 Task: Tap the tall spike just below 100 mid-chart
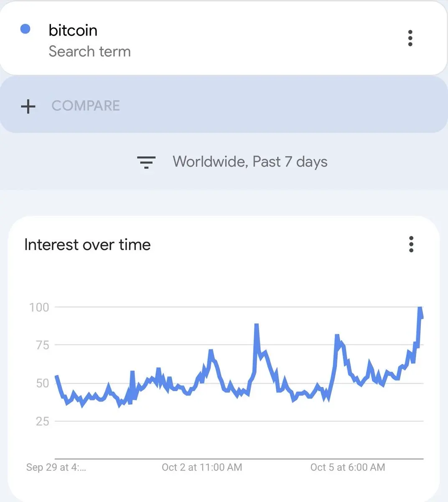pyautogui.click(x=256, y=325)
